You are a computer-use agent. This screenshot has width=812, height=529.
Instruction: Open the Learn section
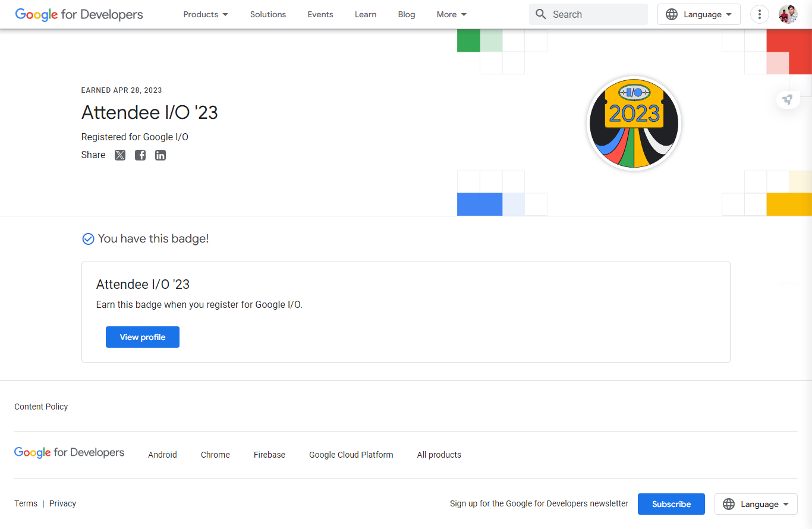[x=366, y=14]
